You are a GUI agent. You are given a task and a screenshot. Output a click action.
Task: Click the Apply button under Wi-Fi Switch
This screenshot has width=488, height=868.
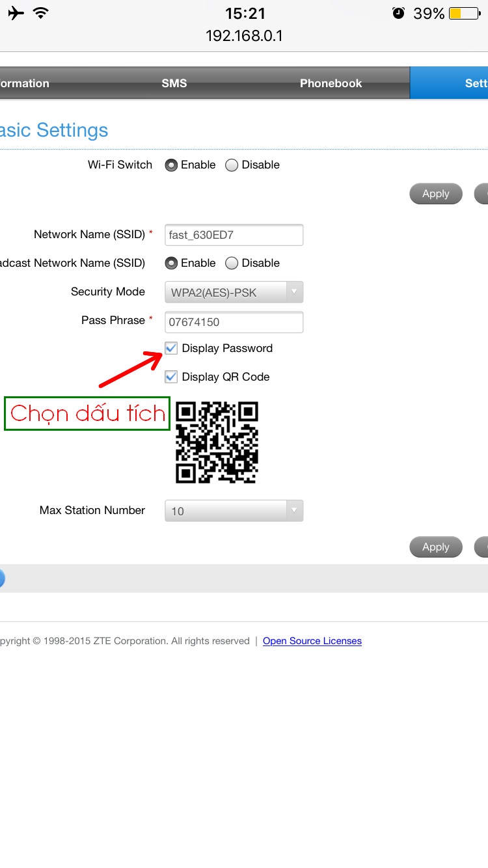[436, 194]
